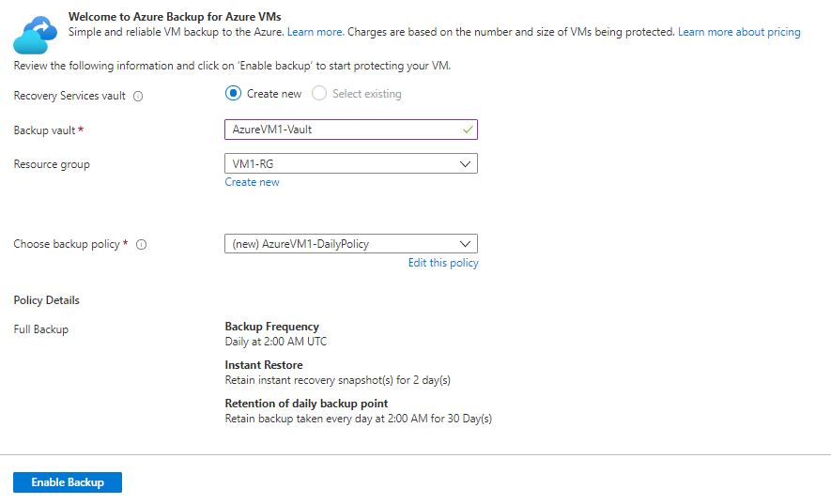
Task: Click 'Retain backup taken every day' retention text
Action: tap(359, 419)
